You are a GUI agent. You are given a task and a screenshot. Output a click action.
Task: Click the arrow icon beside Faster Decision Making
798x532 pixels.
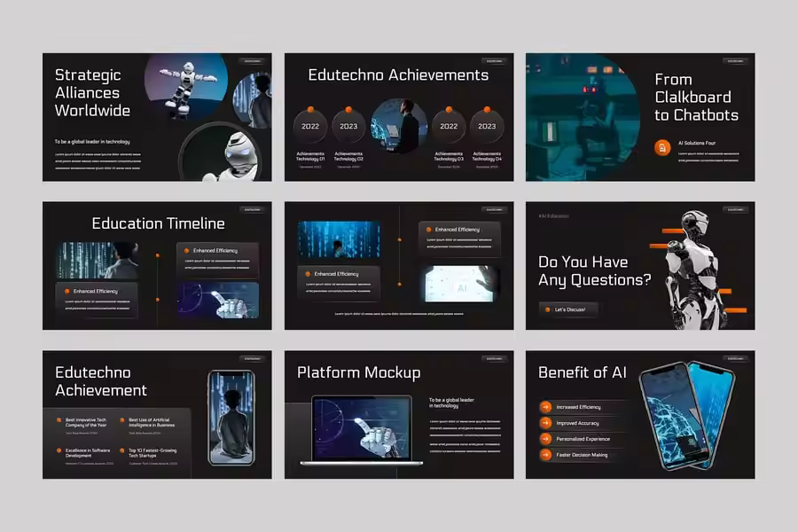click(x=546, y=455)
